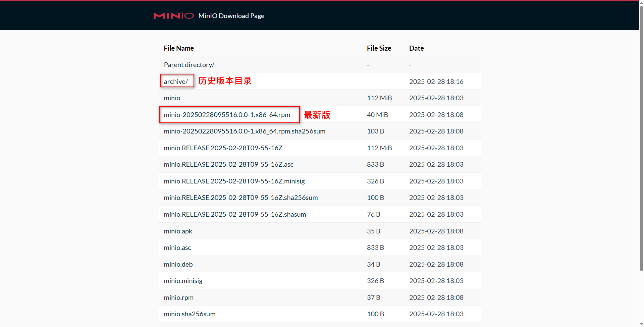The image size is (644, 327).
Task: Click the MinIO logo in the header
Action: pos(173,16)
